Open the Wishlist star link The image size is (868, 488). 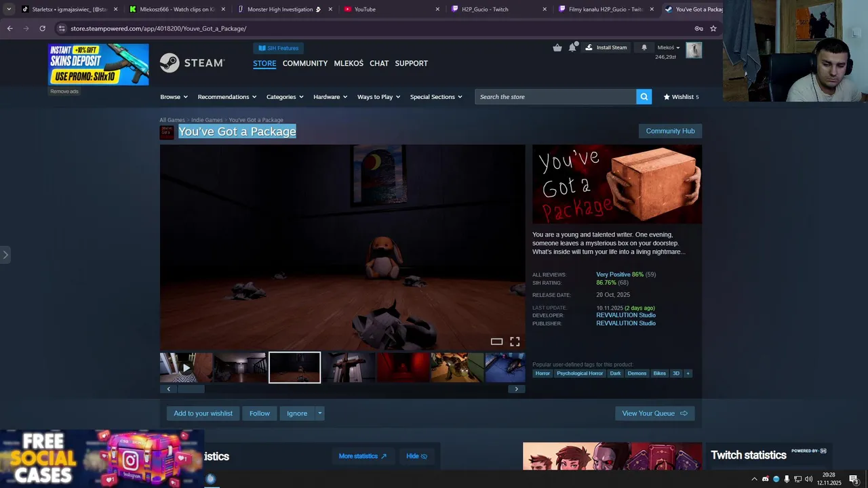tap(681, 97)
